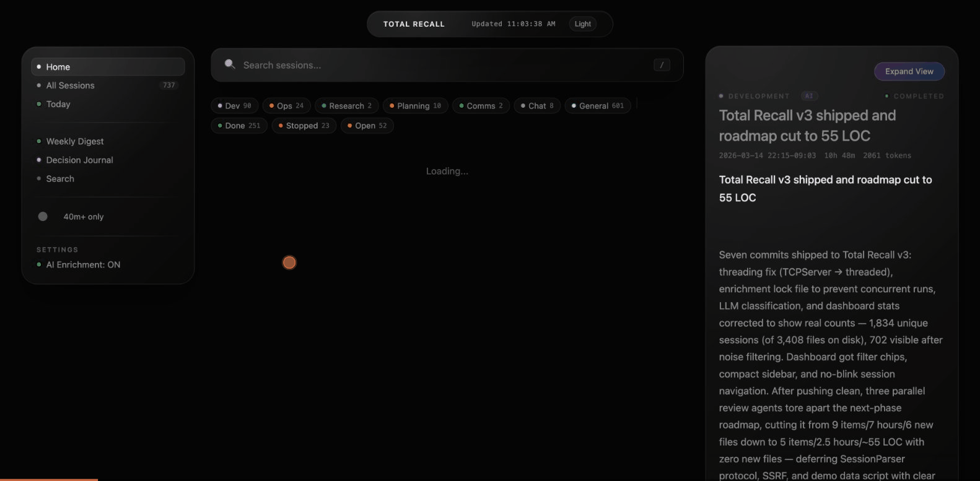Open Decision Journal page

108,160
